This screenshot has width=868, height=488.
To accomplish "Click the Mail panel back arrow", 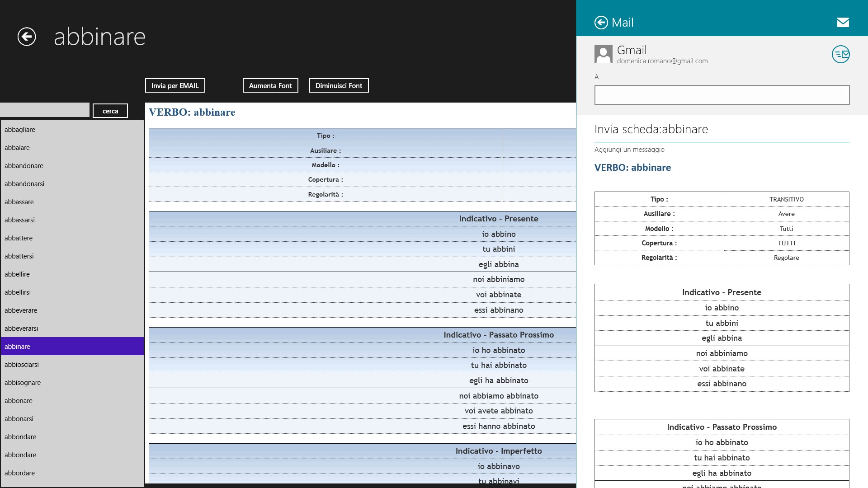I will point(601,23).
